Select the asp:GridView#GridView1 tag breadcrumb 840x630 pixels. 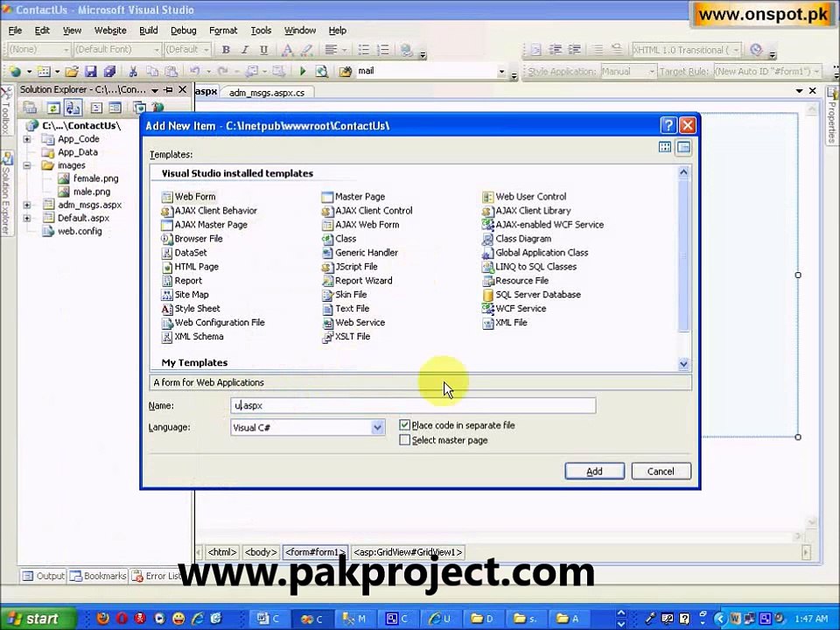click(x=408, y=552)
